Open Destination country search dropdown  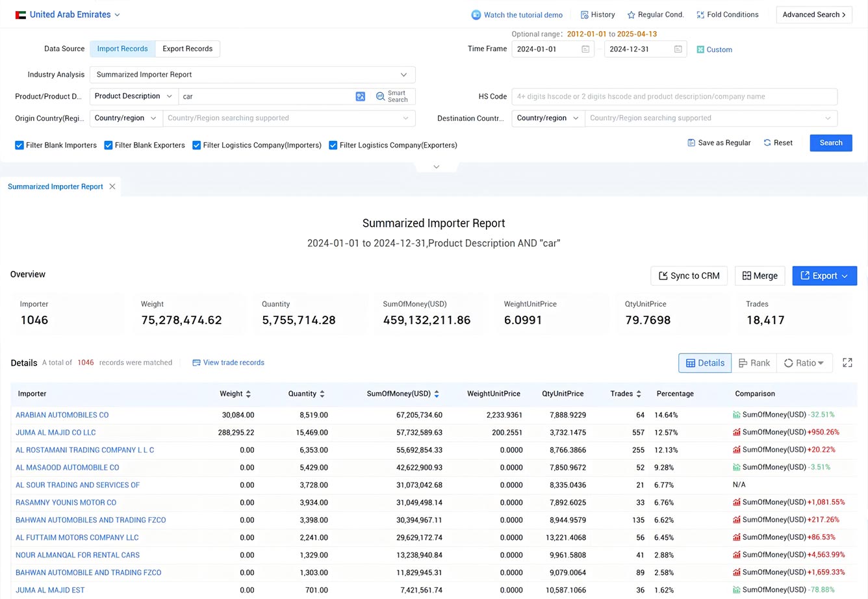[711, 118]
